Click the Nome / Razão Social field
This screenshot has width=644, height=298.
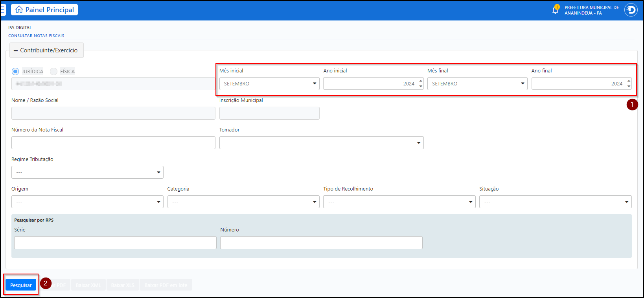(x=113, y=113)
